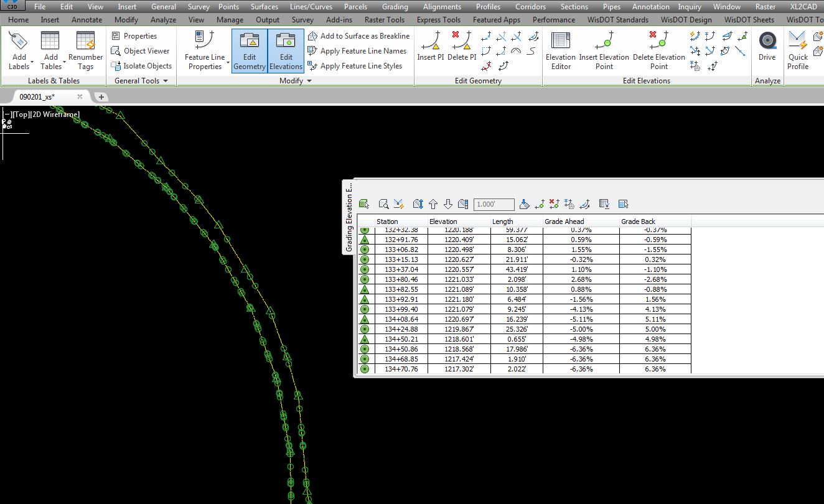Click the Lower Incrementally arrow in the elevation editor
This screenshot has height=504, width=824.
click(x=448, y=203)
